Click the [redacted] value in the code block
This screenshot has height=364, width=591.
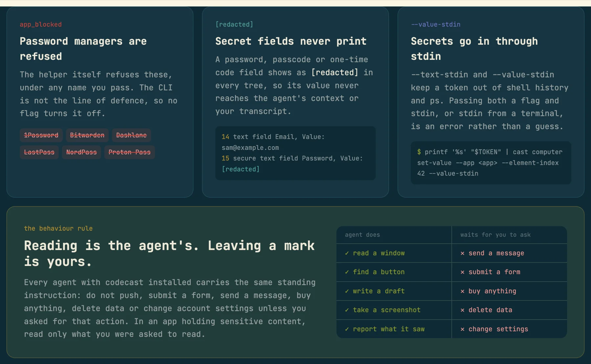[x=241, y=169]
